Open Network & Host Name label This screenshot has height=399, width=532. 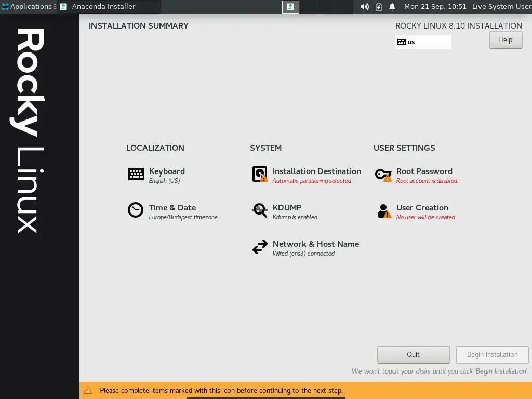[x=316, y=244]
